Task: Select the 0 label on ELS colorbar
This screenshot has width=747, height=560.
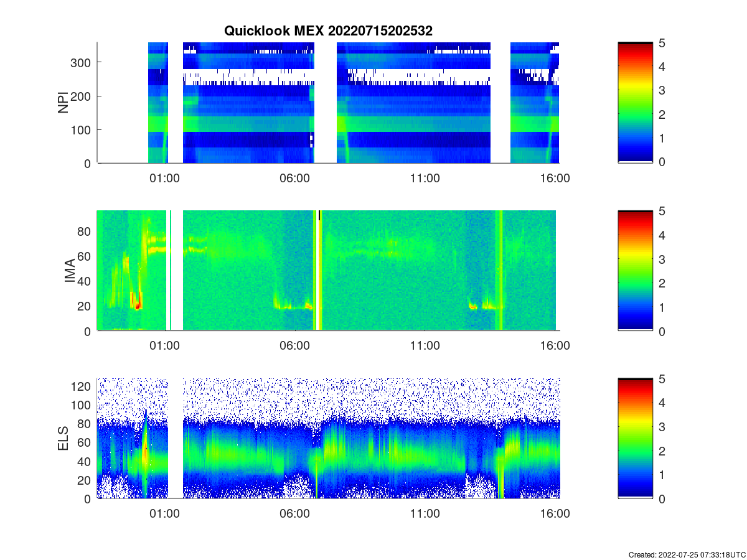Action: (663, 499)
